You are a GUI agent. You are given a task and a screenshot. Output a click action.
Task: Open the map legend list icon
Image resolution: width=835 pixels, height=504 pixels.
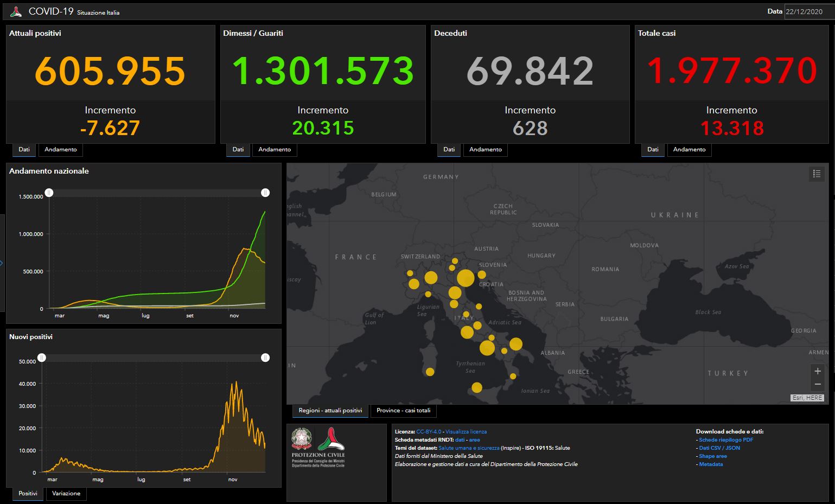[817, 174]
